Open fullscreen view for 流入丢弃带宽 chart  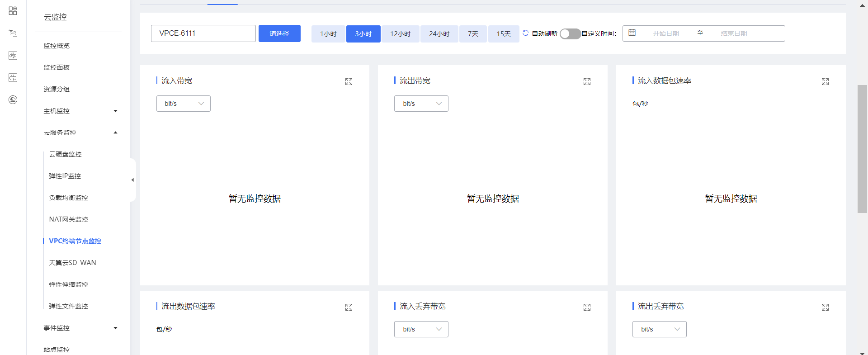point(587,307)
